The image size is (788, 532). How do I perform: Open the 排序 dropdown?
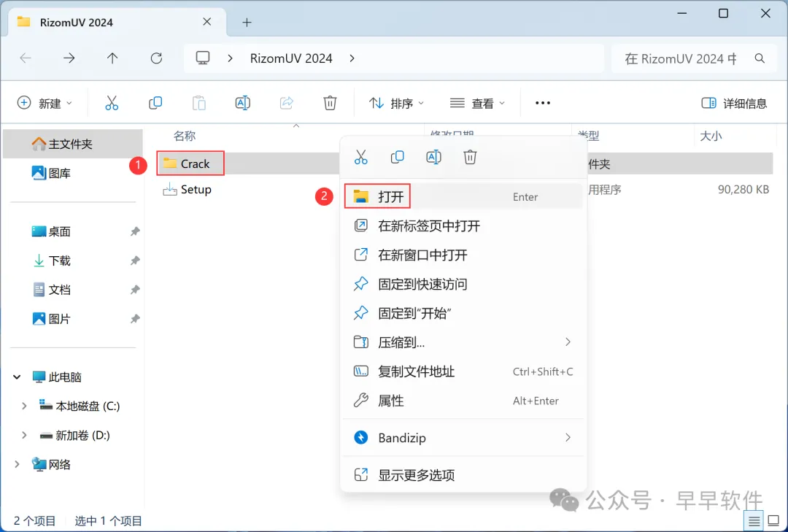coord(396,103)
